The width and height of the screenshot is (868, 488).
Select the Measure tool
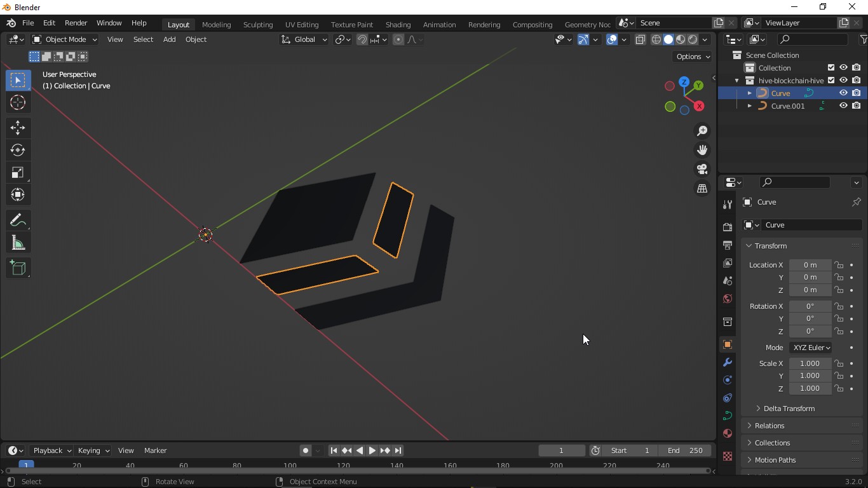click(18, 243)
